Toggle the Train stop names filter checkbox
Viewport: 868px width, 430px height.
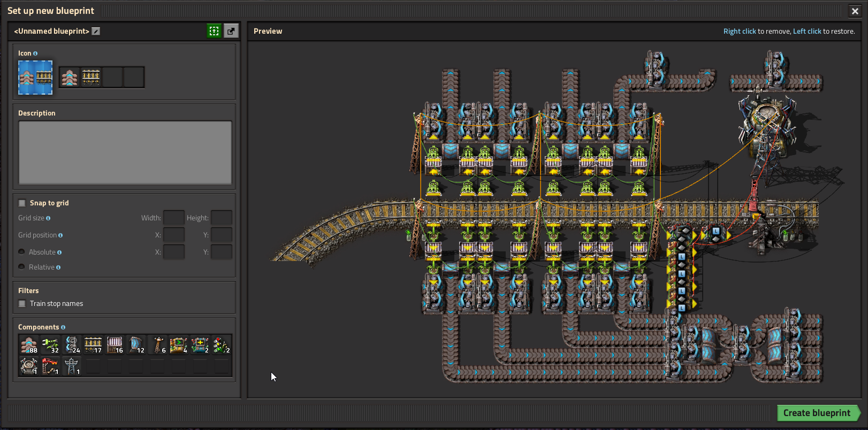coord(22,304)
